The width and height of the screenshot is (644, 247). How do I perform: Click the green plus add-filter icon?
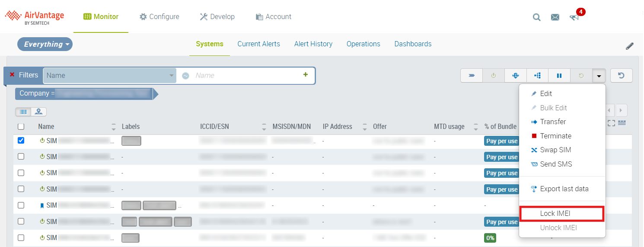306,75
